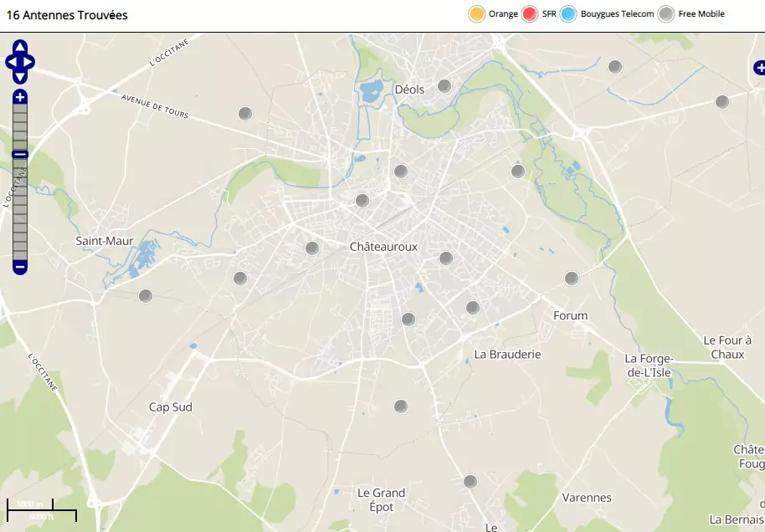Click antenna marker east of Cap Sud

(x=401, y=406)
